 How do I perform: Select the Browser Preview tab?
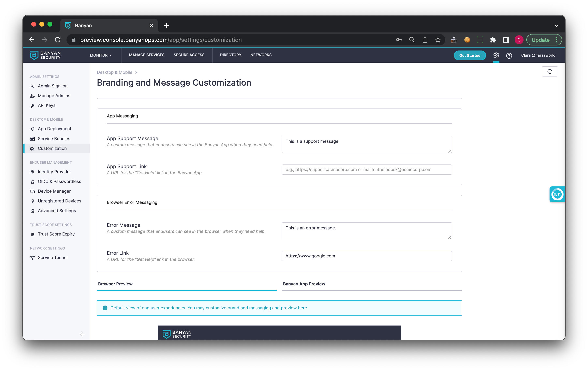[x=115, y=284]
